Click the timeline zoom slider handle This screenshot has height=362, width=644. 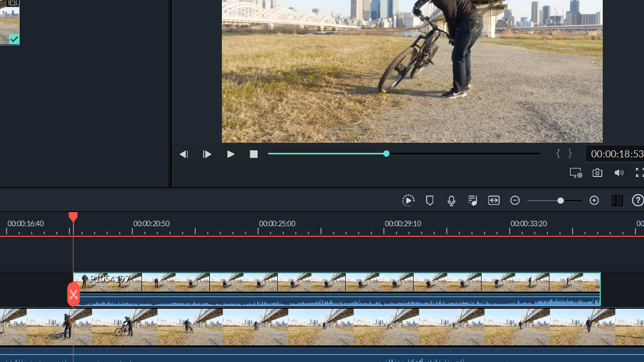click(x=560, y=201)
